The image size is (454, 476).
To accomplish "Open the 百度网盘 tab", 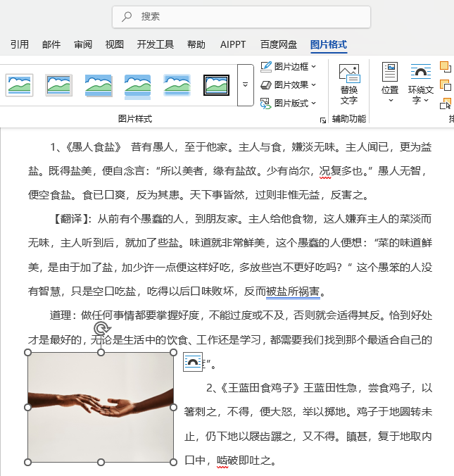I will (x=278, y=44).
